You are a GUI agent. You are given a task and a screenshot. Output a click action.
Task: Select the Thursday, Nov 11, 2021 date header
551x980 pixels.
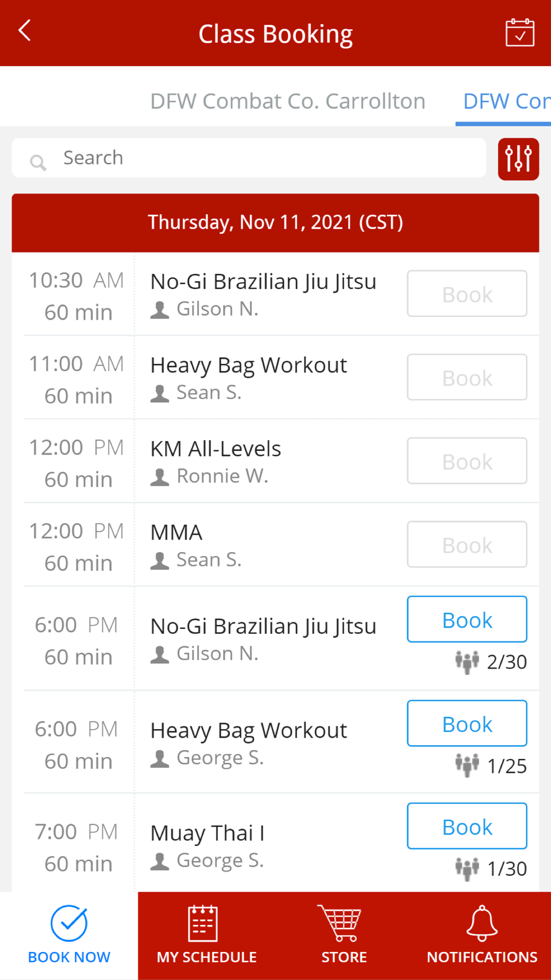pyautogui.click(x=275, y=223)
